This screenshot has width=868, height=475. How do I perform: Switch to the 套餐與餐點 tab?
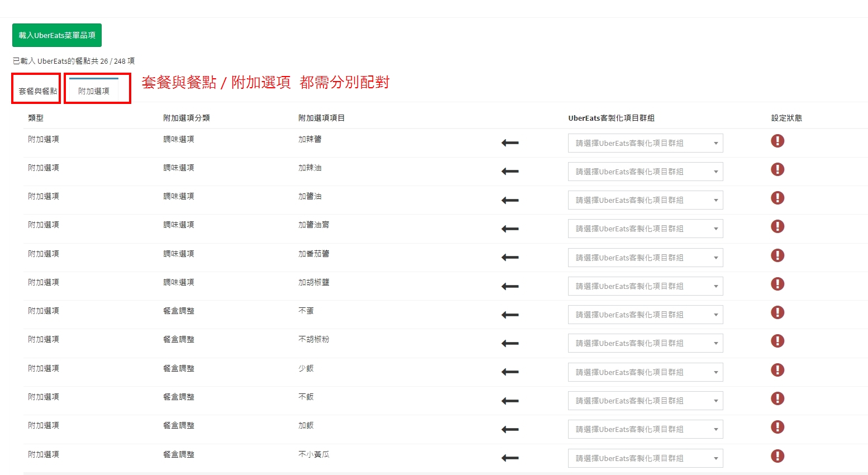(x=37, y=91)
